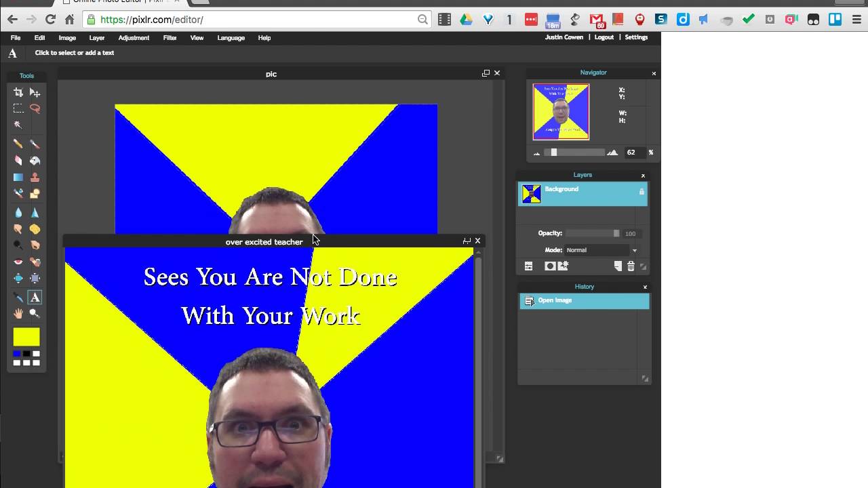This screenshot has height=488, width=868.
Task: Pick the small black preset color
Action: tap(26, 354)
